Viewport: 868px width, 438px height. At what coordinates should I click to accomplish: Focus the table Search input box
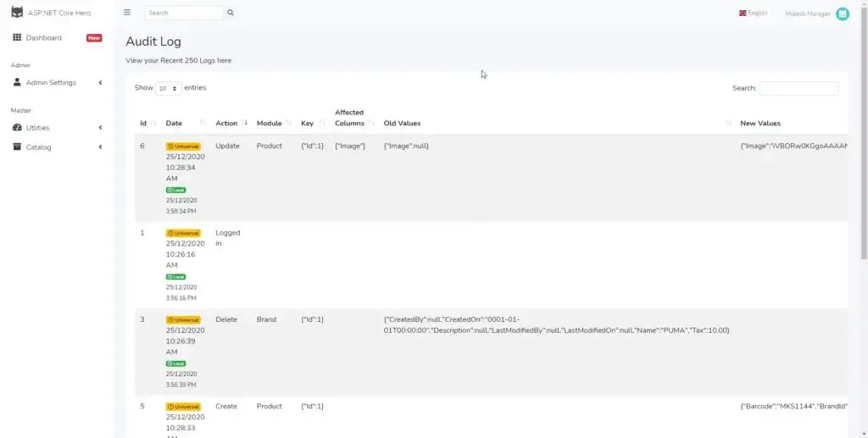tap(798, 88)
